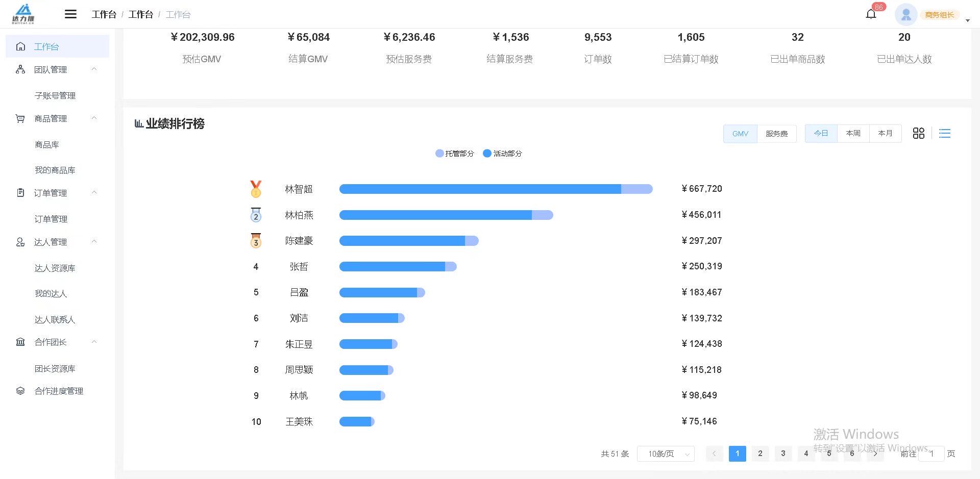Click the 工作台 home icon in sidebar
The image size is (980, 479).
click(20, 46)
